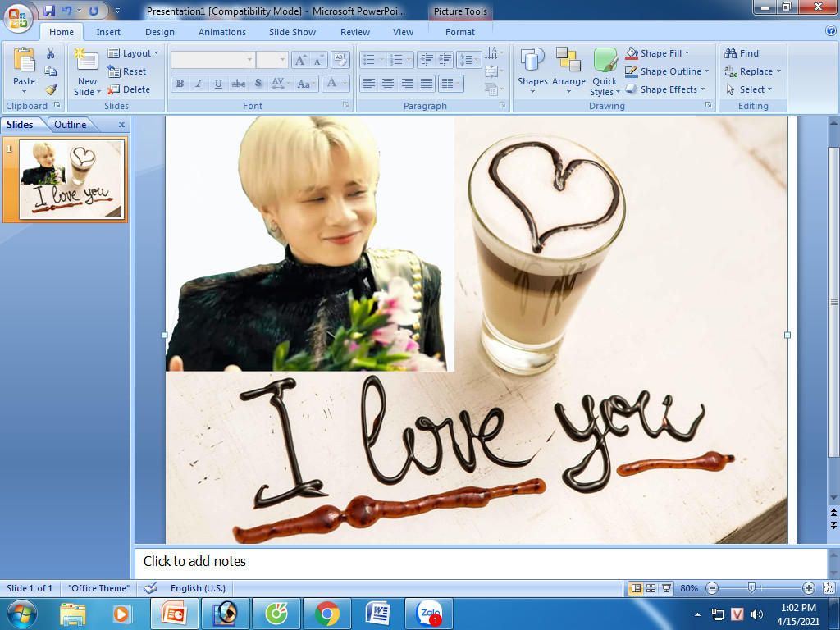Align text left in Paragraph group

click(368, 83)
